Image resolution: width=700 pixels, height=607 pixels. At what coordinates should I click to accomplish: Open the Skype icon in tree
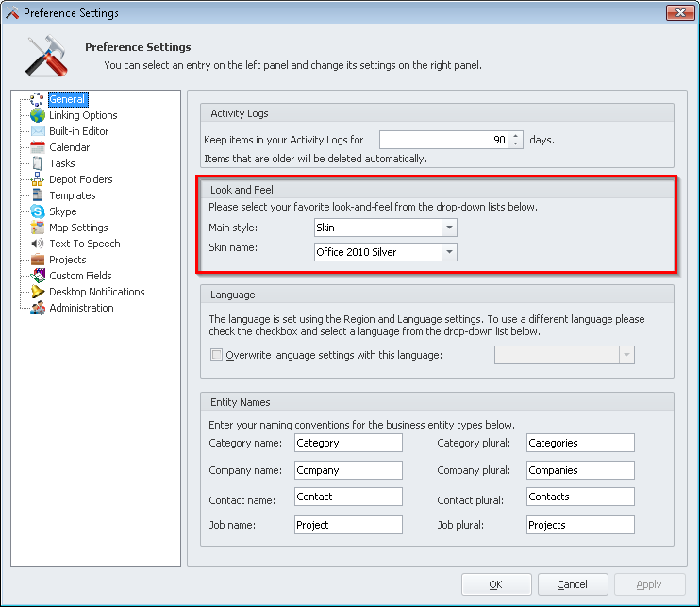tap(38, 211)
